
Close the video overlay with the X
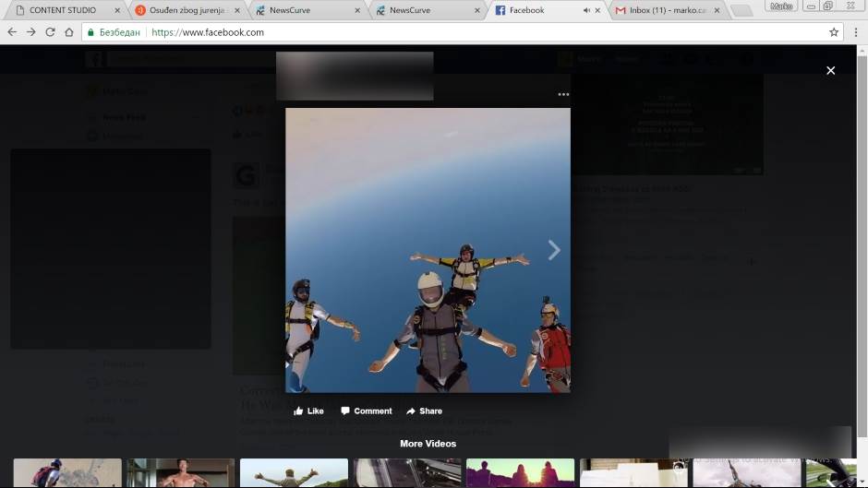tap(830, 70)
